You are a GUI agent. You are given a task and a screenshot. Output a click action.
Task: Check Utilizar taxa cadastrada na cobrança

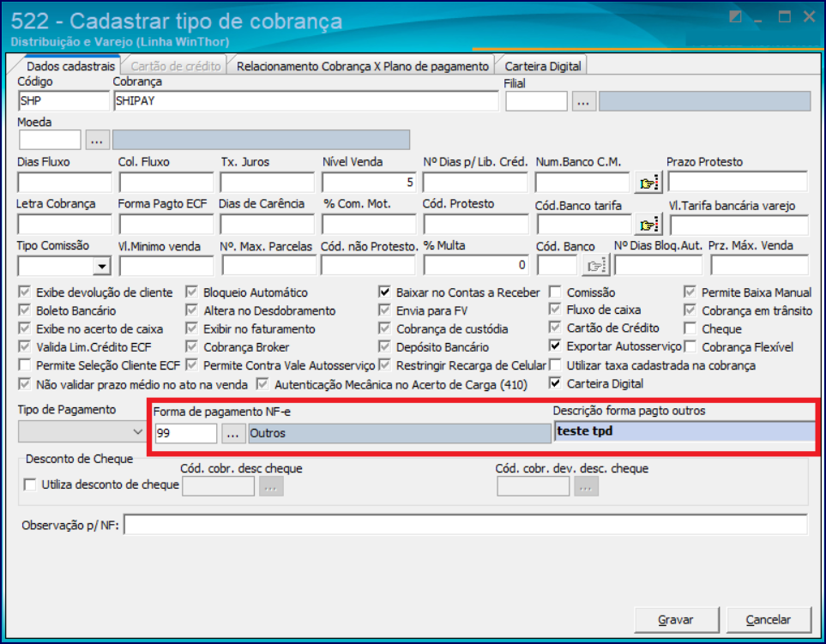pyautogui.click(x=555, y=365)
